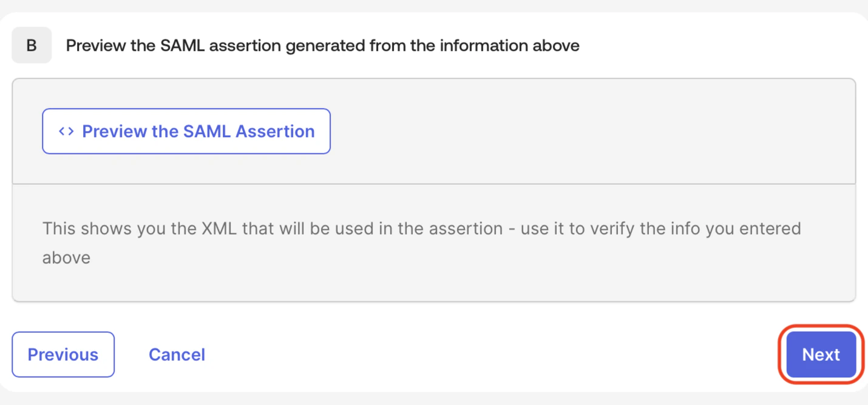
Task: Click the divider line below the Preview button
Action: pyautogui.click(x=433, y=184)
